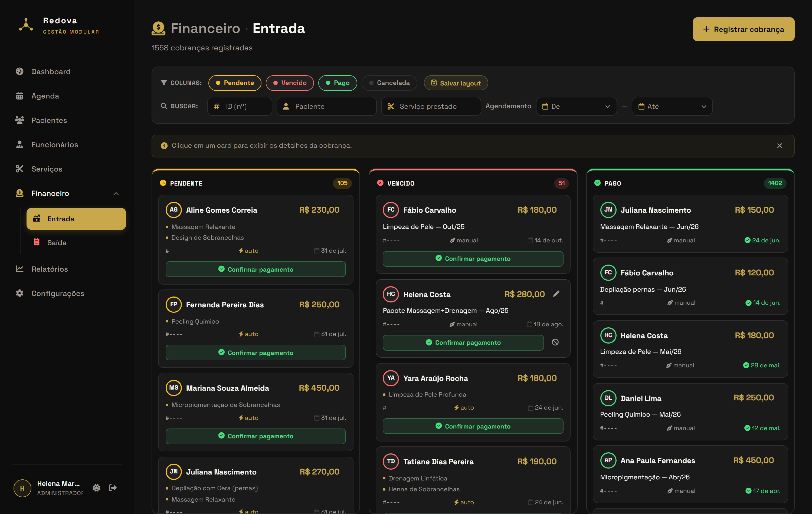Confirm payment for Aline Gomes Correia
The width and height of the screenshot is (812, 514).
point(256,269)
